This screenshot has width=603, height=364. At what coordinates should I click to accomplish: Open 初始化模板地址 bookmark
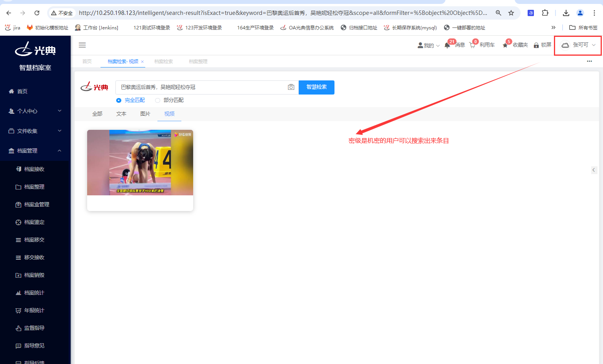point(48,27)
